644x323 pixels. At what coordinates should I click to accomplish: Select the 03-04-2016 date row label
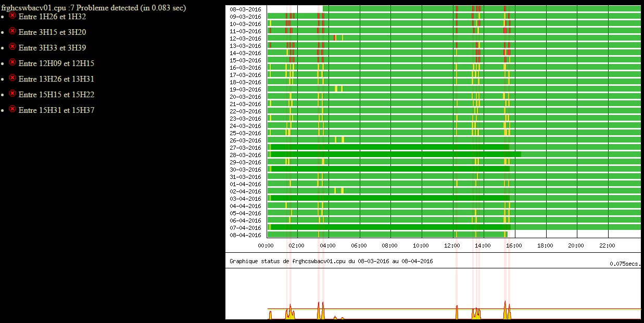(246, 199)
